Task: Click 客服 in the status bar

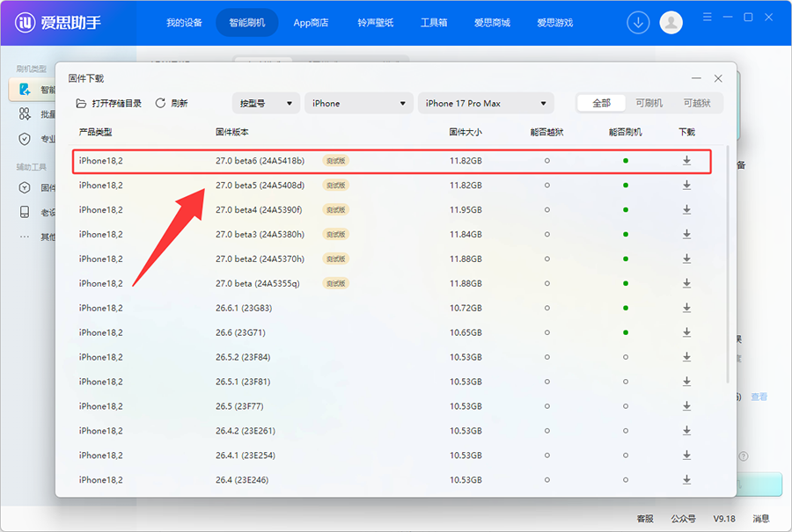Action: (x=644, y=519)
